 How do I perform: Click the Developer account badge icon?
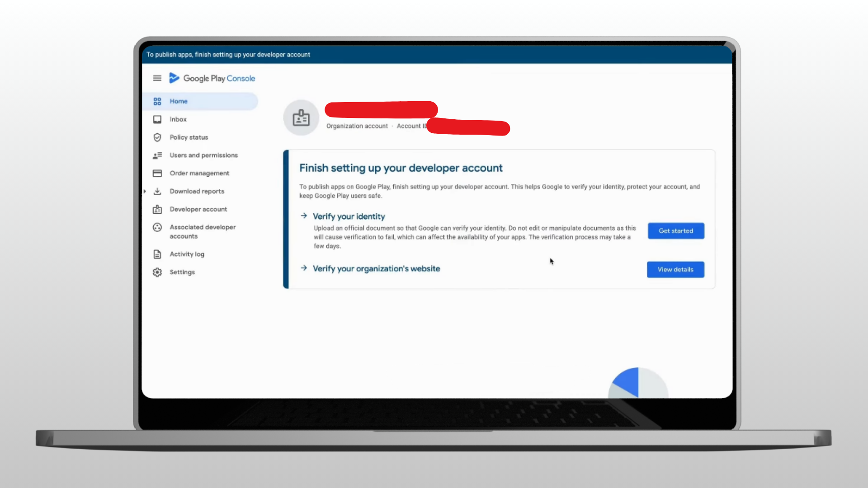click(x=157, y=209)
